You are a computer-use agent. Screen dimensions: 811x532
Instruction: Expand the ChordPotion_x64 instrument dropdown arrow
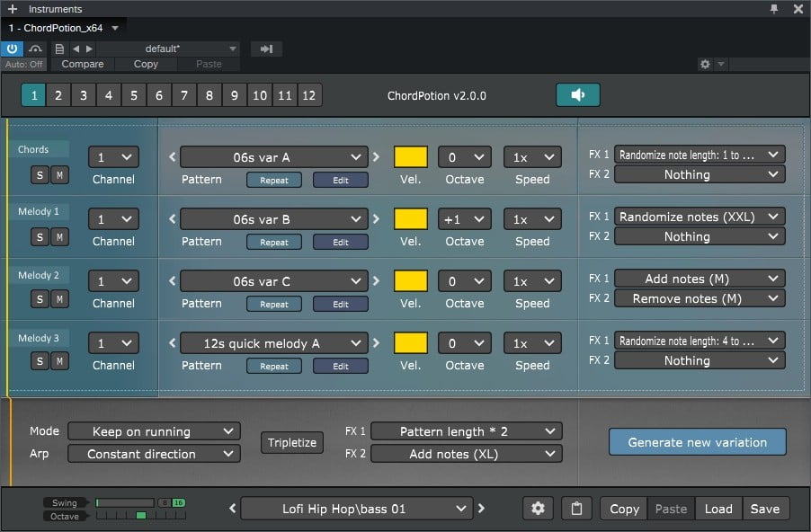coord(115,28)
